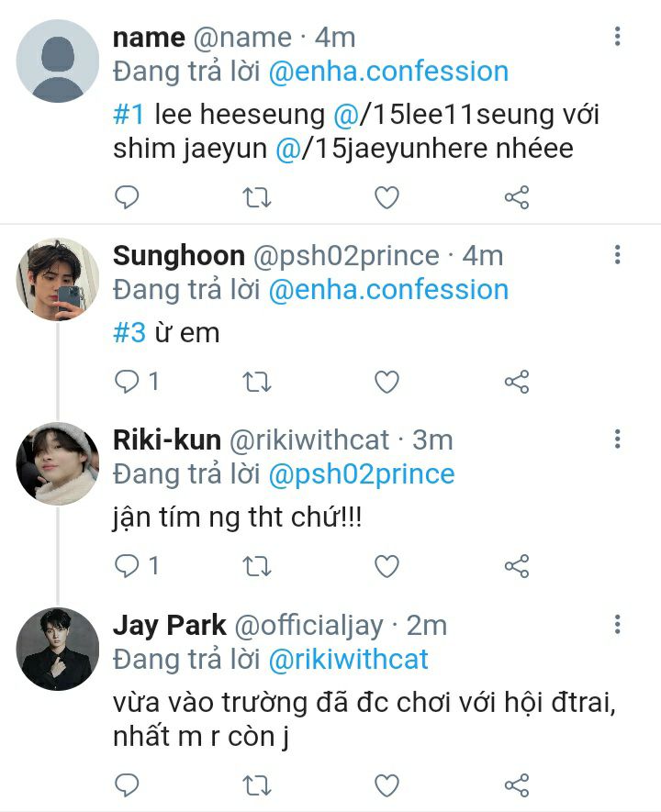The image size is (661, 812).
Task: View Sunghoon's profile picture
Action: [x=57, y=279]
